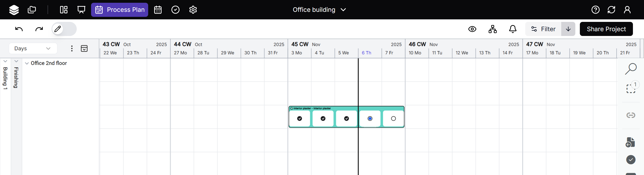Screen dimensions: 644x175
Task: Click the link dependencies icon
Action: 631,115
